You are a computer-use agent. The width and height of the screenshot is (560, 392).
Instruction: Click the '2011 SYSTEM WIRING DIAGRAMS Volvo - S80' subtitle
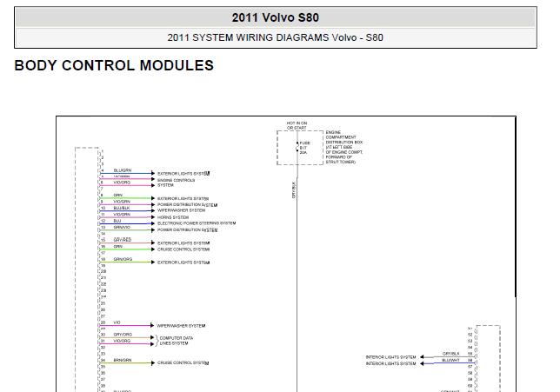tap(275, 37)
